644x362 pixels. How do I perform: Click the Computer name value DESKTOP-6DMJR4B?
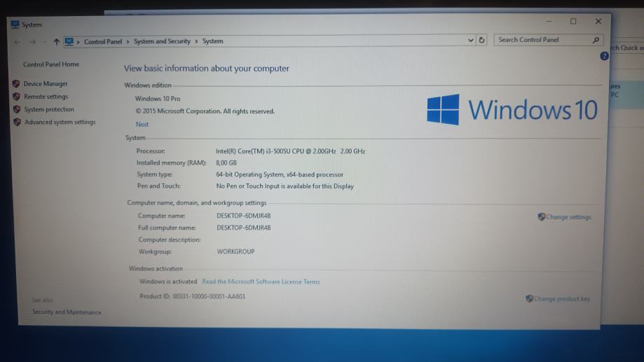click(x=244, y=216)
